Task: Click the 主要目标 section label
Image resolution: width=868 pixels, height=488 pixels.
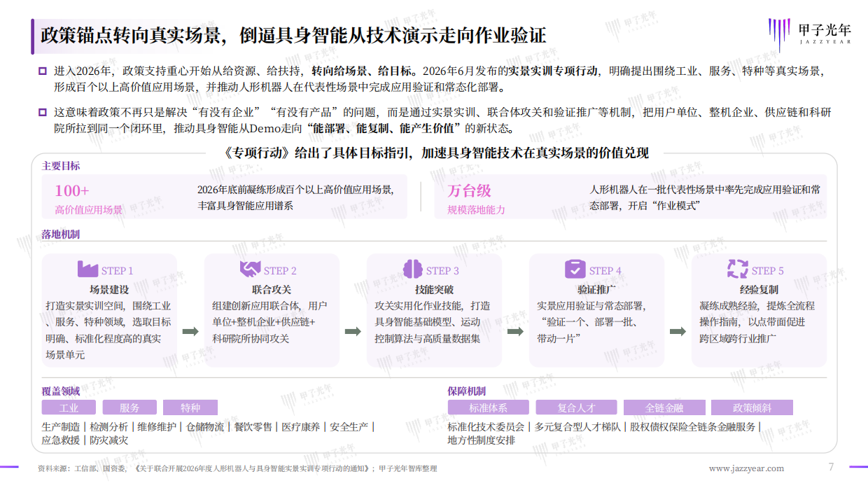Action: 61,166
